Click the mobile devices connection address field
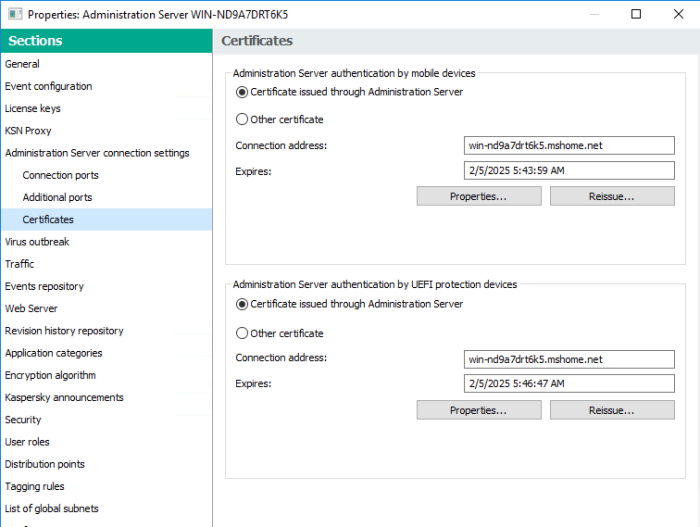 coord(569,146)
